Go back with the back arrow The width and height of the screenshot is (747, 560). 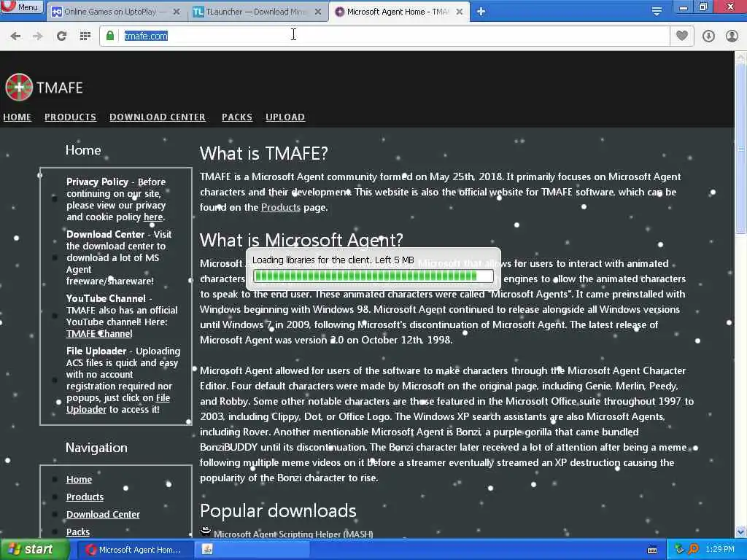15,36
